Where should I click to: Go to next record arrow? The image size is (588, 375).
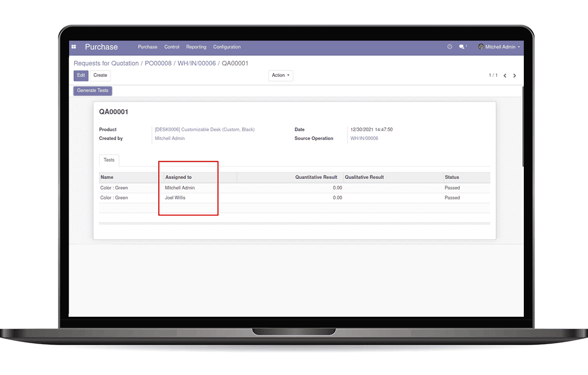click(x=514, y=76)
